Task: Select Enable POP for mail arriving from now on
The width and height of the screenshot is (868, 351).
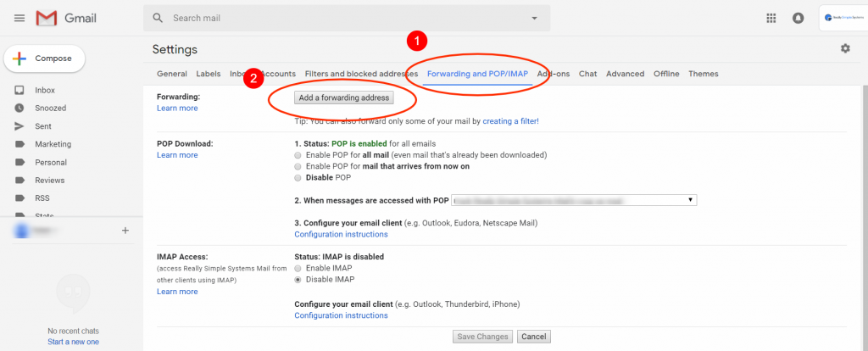Action: (x=298, y=167)
